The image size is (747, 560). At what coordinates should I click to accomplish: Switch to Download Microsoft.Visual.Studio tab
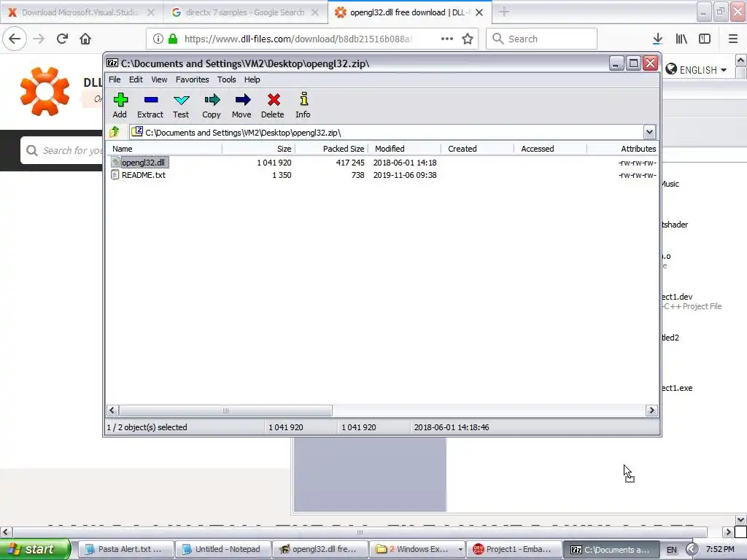pos(80,12)
